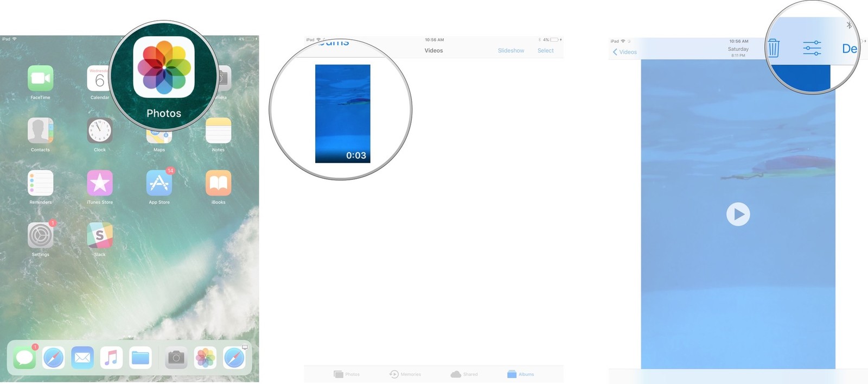This screenshot has width=868, height=384.
Task: Tap the Videos title text
Action: (x=433, y=51)
